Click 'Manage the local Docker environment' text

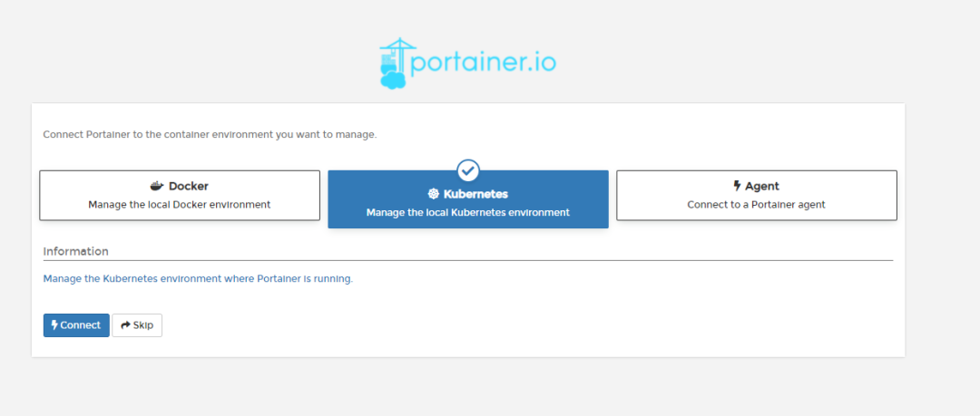[180, 204]
